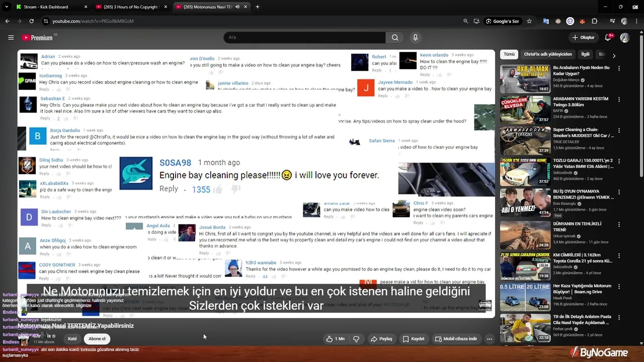Open a new browser tab
Image resolution: width=644 pixels, height=362 pixels.
click(x=257, y=7)
